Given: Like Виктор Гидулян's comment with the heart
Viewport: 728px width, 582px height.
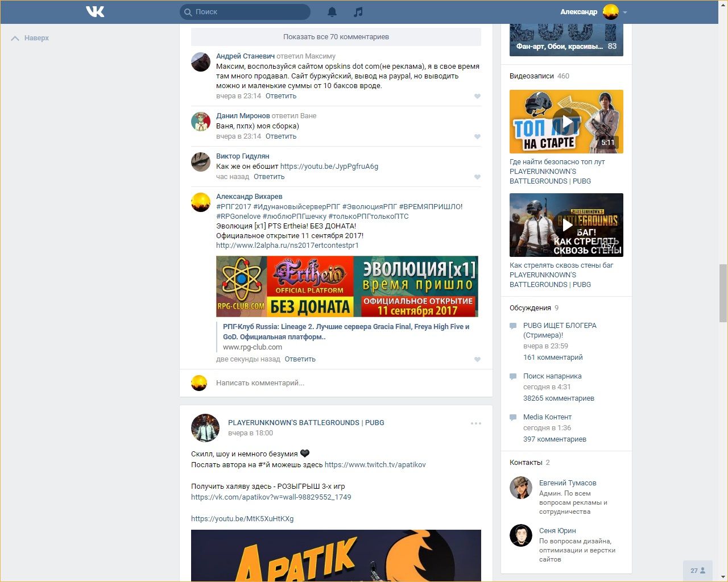Looking at the screenshot, I should 477,177.
